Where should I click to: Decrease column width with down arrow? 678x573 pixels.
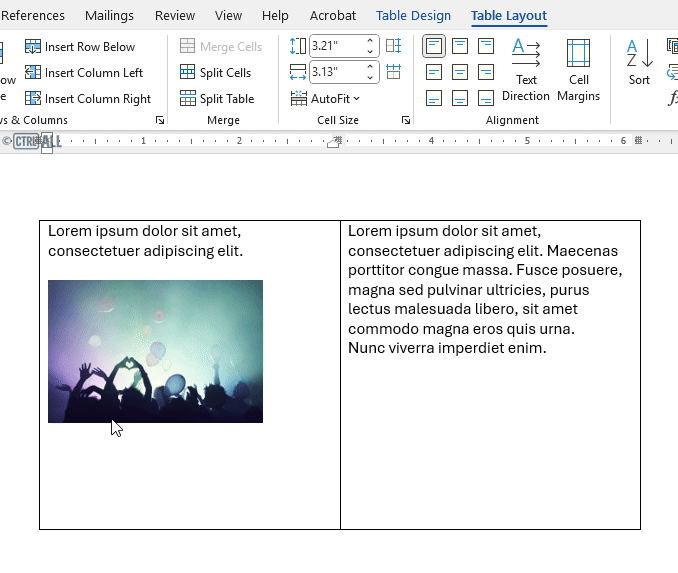pyautogui.click(x=370, y=77)
